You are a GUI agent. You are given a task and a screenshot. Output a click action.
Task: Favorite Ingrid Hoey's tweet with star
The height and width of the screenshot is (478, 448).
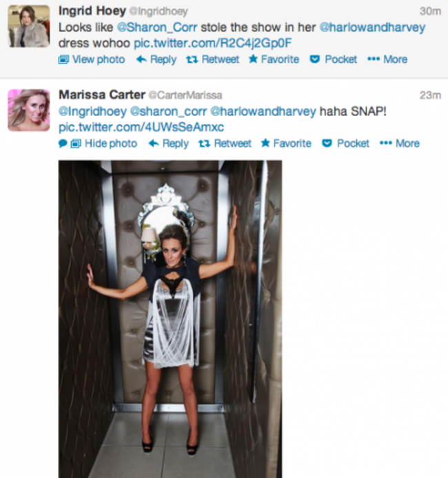[274, 59]
